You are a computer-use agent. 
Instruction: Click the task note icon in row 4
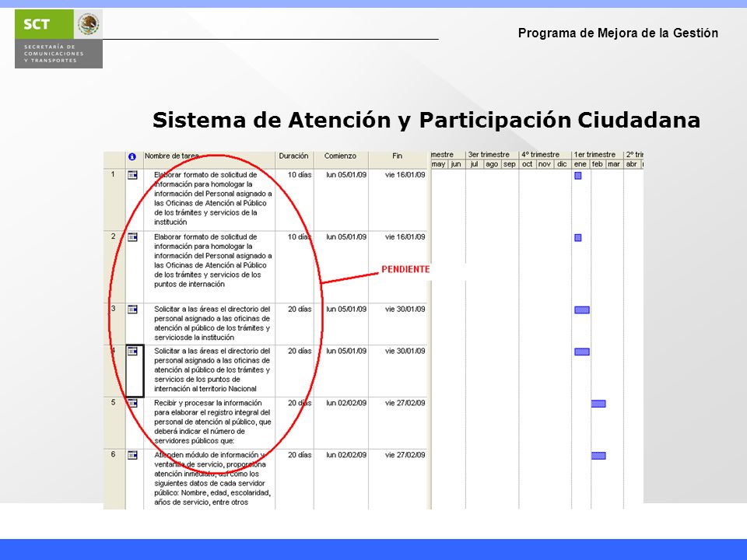click(132, 352)
